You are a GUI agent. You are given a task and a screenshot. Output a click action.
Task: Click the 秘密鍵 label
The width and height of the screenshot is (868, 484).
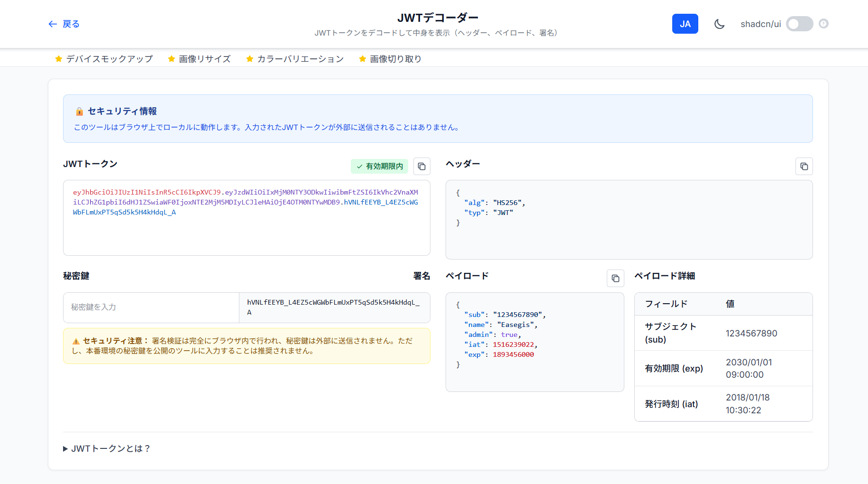click(76, 276)
